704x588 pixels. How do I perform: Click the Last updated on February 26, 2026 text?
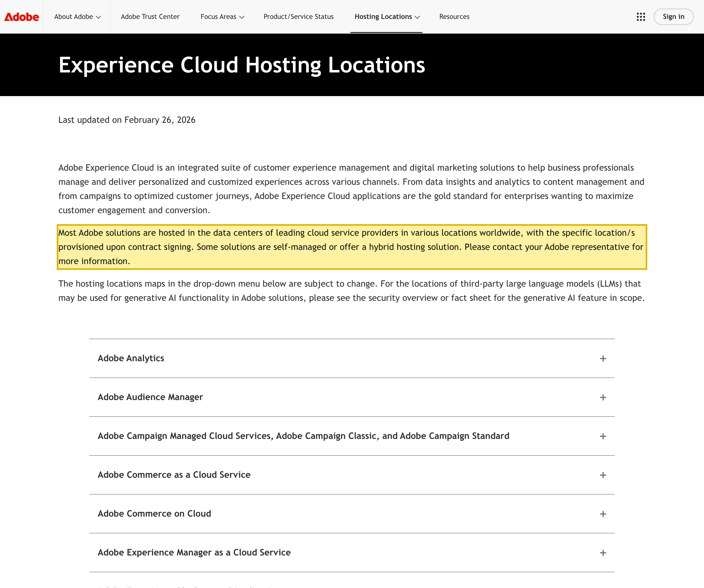[127, 120]
